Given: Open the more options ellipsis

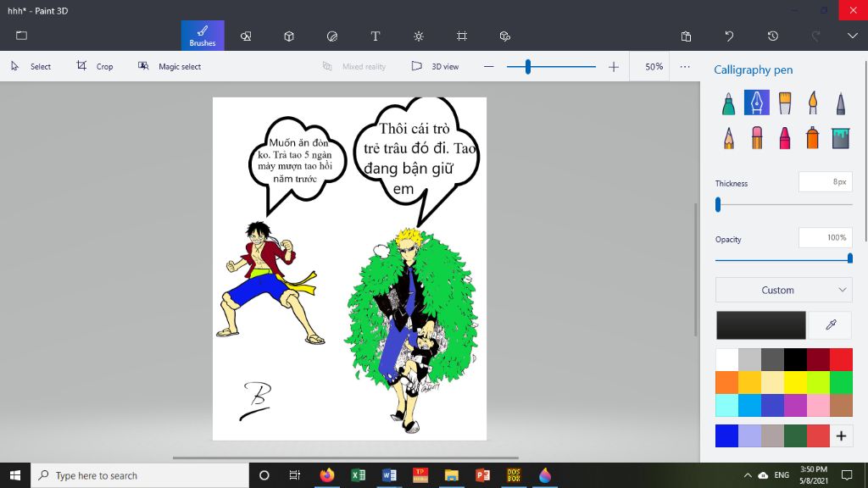Looking at the screenshot, I should (x=685, y=66).
